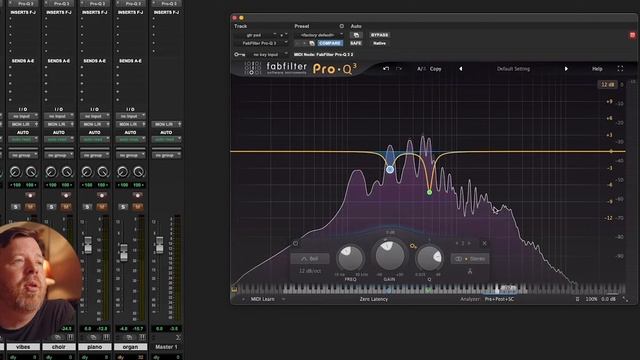Click the A/B switch button
Viewport: 640px width, 360px height.
pos(421,69)
